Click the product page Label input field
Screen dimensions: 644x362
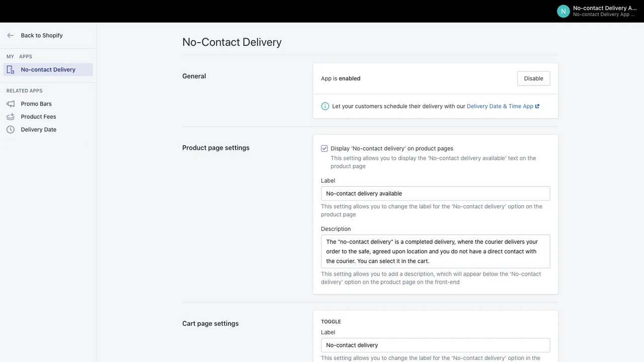pos(435,194)
